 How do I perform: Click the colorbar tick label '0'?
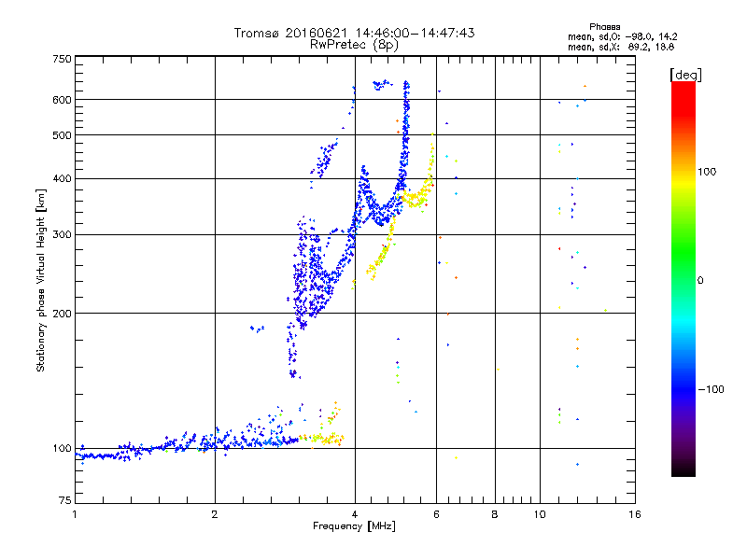tap(700, 281)
